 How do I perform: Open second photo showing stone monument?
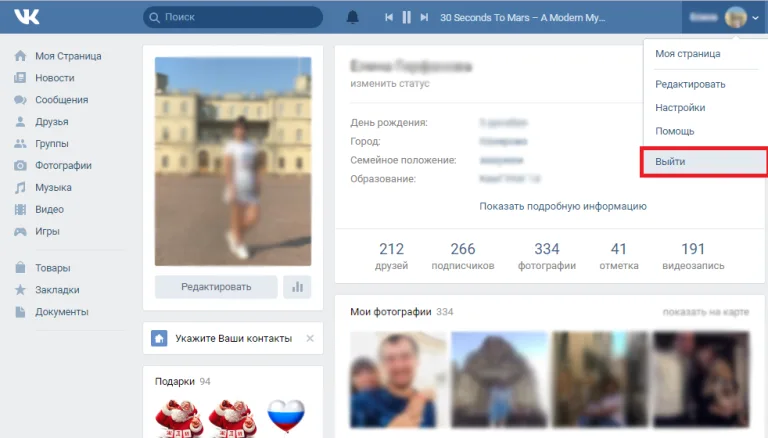(x=500, y=379)
